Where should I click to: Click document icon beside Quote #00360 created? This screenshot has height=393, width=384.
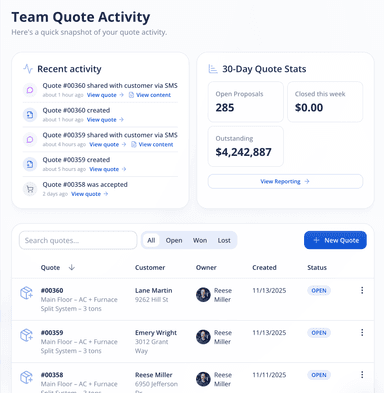coord(30,115)
